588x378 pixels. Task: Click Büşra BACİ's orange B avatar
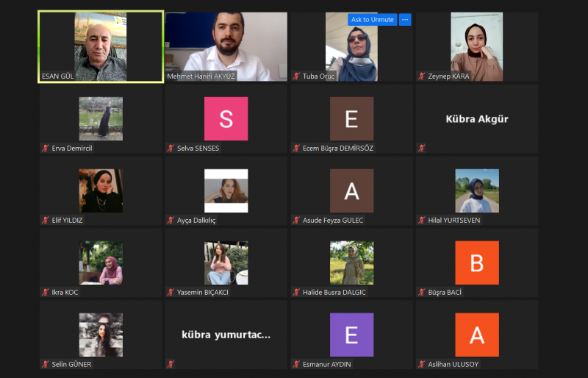[x=476, y=263]
